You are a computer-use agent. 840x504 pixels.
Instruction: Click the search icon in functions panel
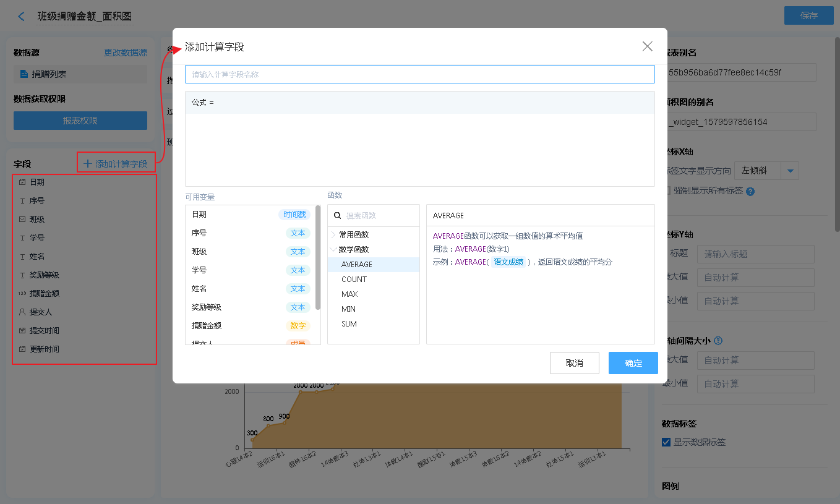pos(338,216)
